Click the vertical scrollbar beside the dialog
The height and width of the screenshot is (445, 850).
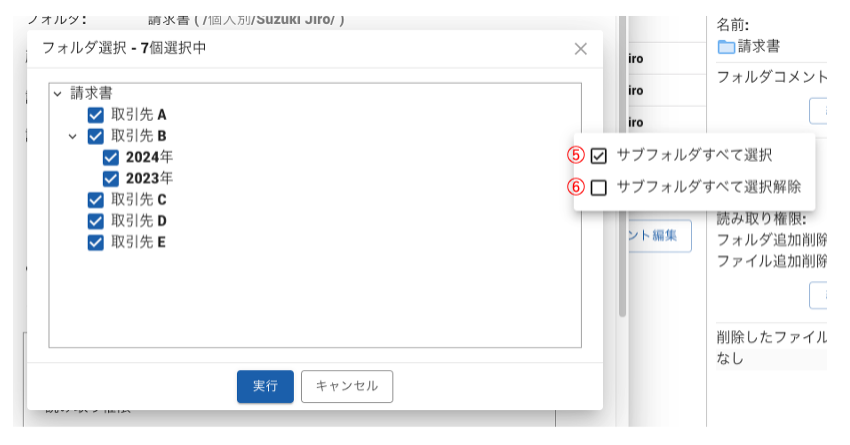(x=621, y=200)
